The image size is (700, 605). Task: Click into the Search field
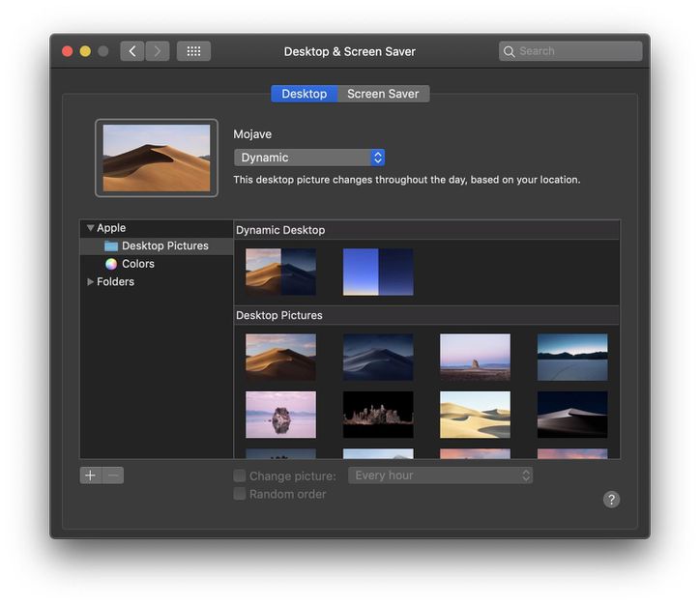(570, 51)
